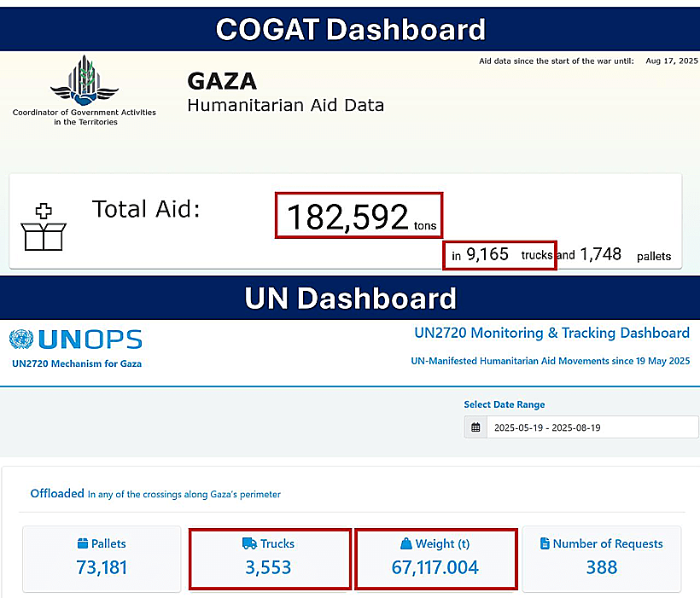Click the calendar icon beside date range
Viewport: 700px width, 598px height.
(476, 427)
